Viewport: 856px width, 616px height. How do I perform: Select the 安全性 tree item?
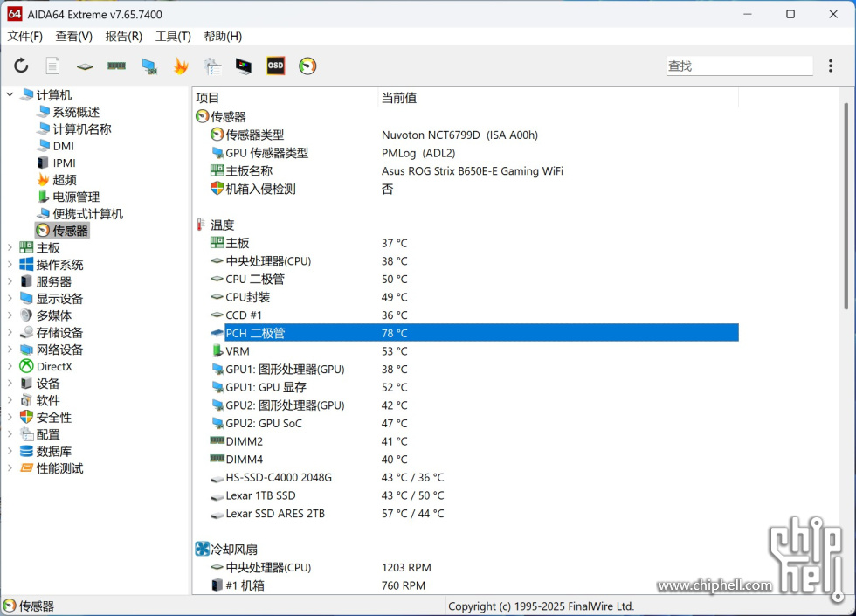coord(45,418)
